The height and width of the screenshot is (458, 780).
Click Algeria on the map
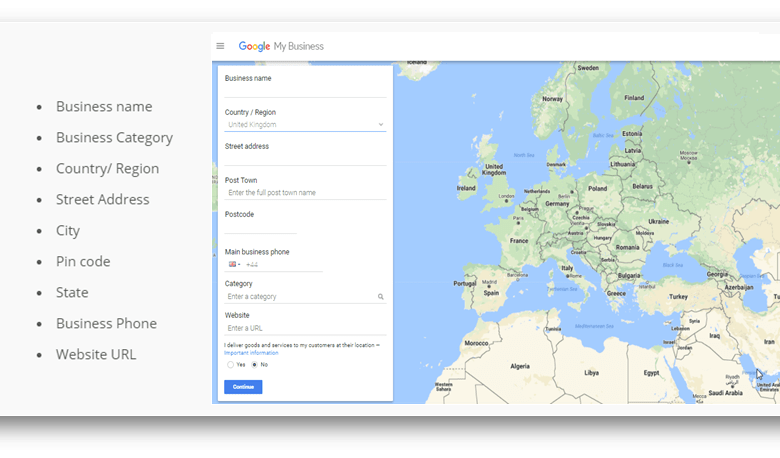[x=520, y=366]
